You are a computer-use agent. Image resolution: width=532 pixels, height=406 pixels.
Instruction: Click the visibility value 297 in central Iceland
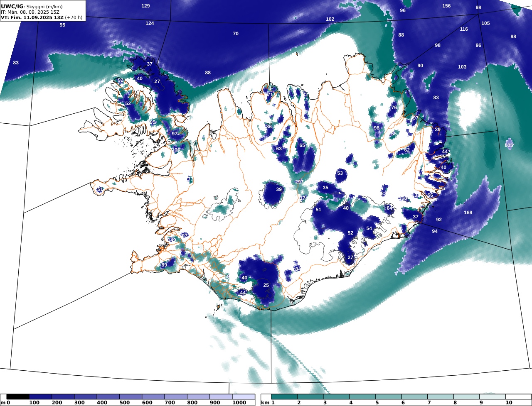pos(299,182)
